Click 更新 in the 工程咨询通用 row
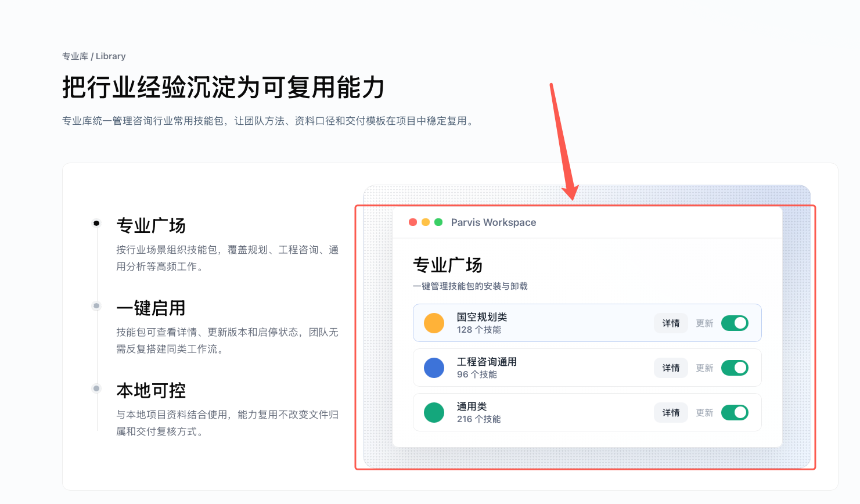The width and height of the screenshot is (860, 504). click(x=704, y=368)
